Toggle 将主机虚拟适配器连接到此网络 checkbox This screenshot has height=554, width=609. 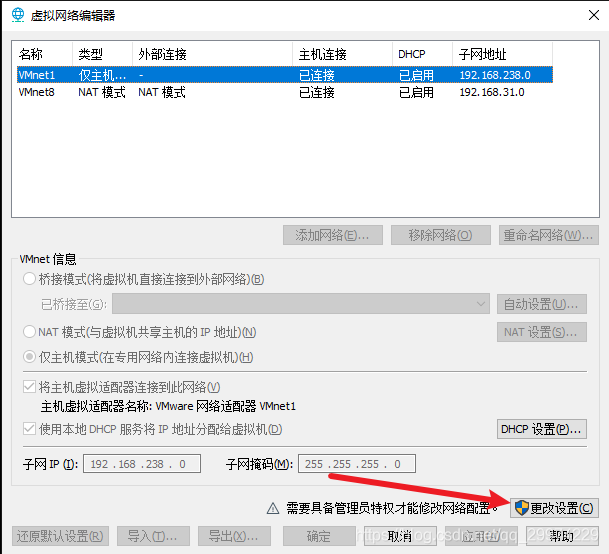tap(30, 387)
